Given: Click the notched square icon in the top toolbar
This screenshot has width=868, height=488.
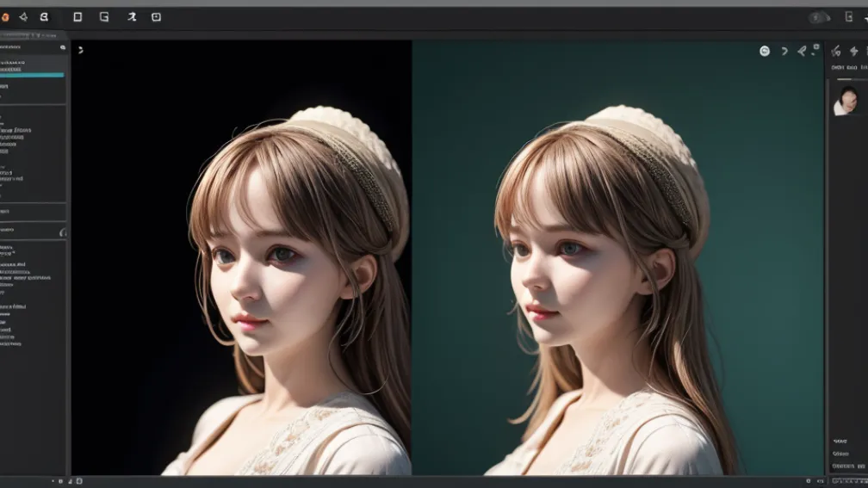Looking at the screenshot, I should 104,17.
